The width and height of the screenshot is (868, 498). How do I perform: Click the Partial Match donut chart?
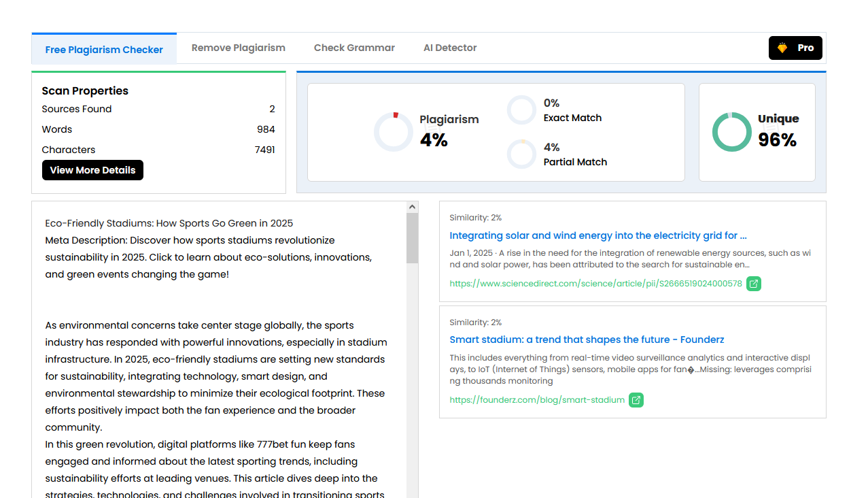tap(522, 154)
